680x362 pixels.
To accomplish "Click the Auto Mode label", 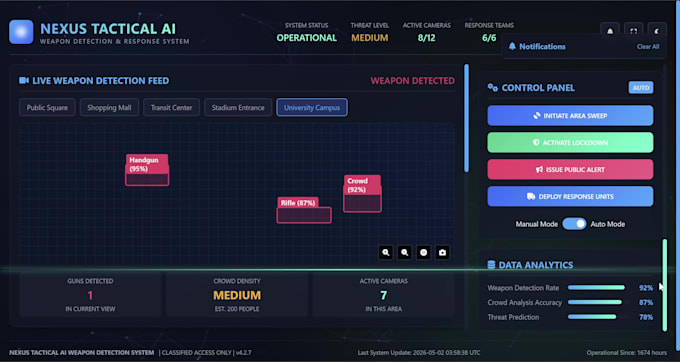I will [608, 224].
